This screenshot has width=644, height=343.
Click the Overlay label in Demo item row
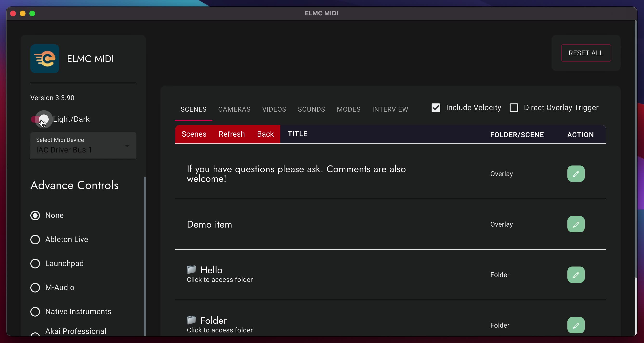tap(501, 224)
